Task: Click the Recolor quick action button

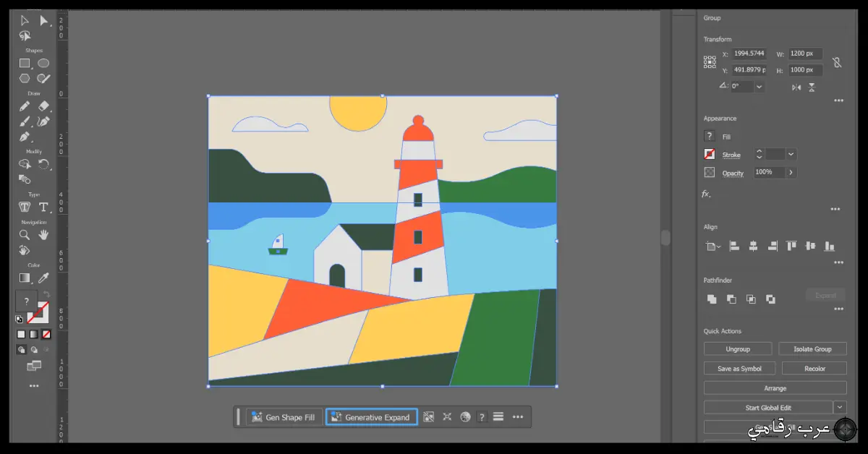Action: tap(814, 368)
